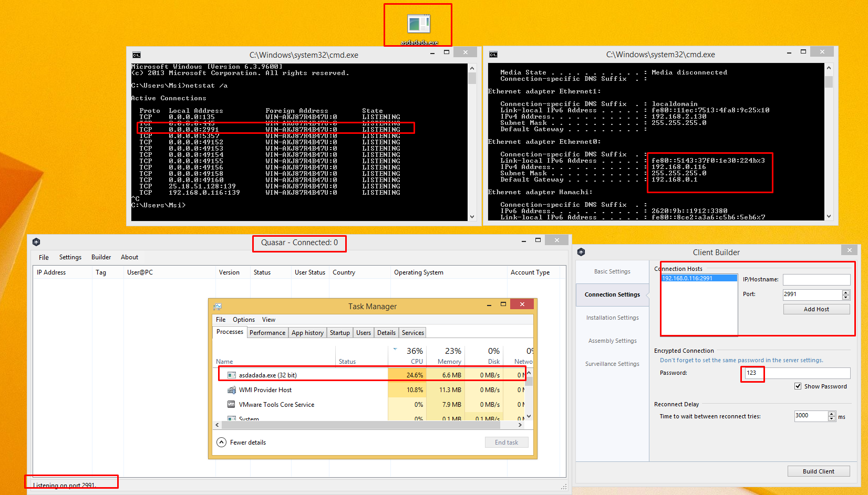Open Task Manager Options menu
The width and height of the screenshot is (868, 495).
click(244, 320)
